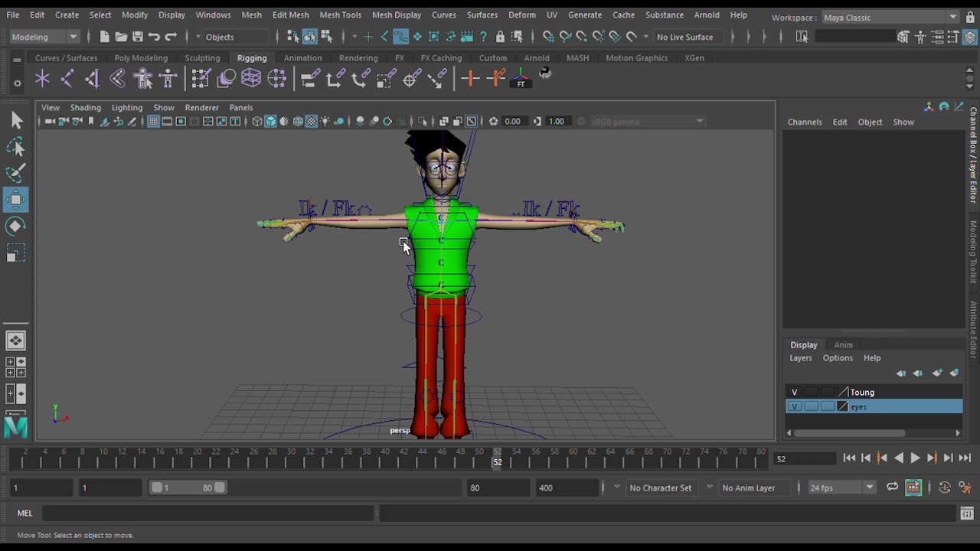Viewport: 980px width, 551px height.
Task: Toggle visibility V of Toung layer
Action: (x=795, y=393)
